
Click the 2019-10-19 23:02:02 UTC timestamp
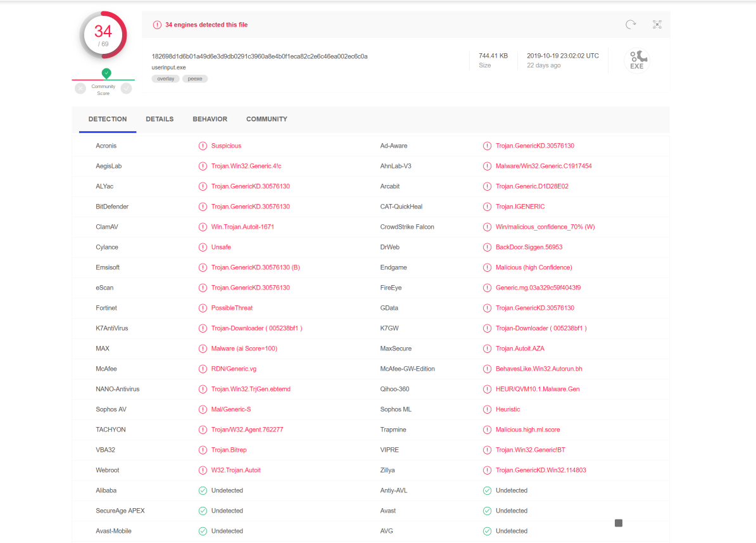click(x=563, y=56)
